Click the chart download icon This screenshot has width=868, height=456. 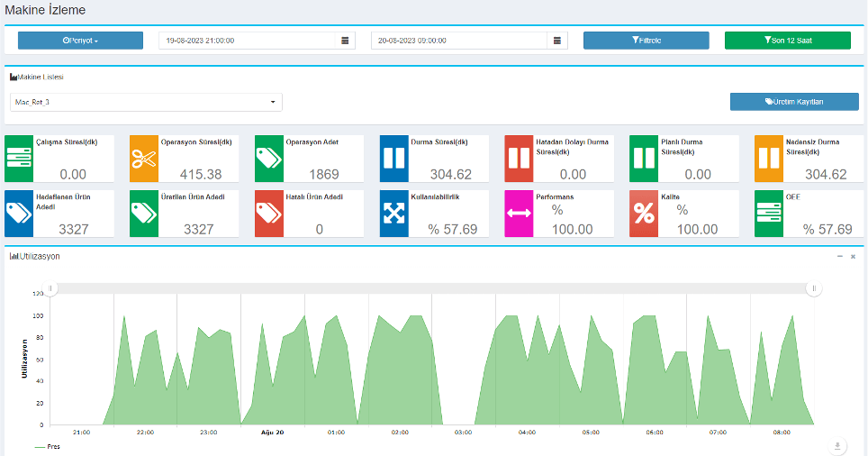point(837,446)
